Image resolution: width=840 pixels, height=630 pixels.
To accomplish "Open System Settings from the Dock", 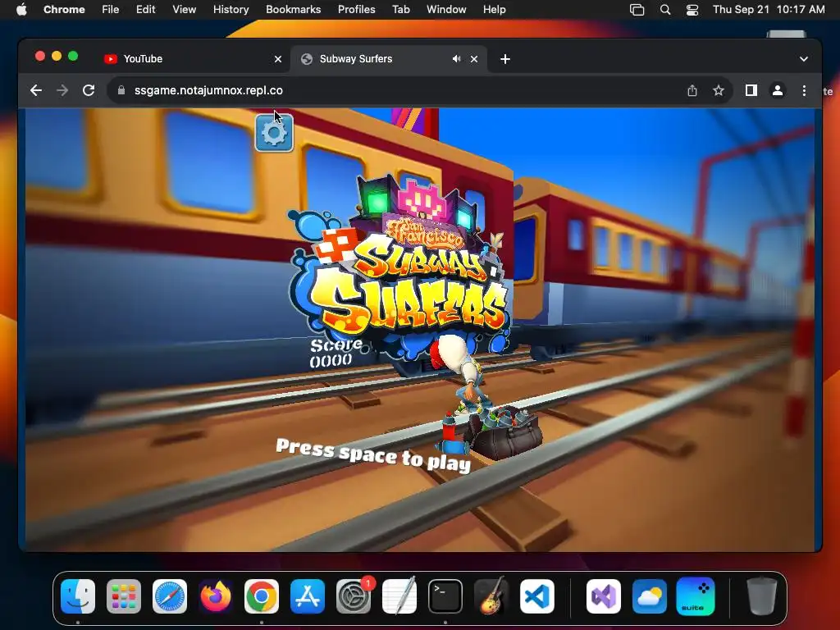I will (x=354, y=596).
